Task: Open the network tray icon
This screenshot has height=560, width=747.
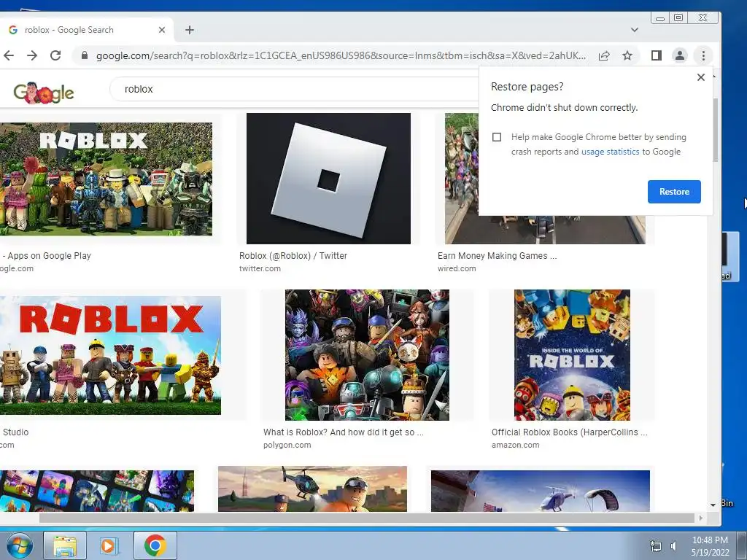Action: click(656, 546)
